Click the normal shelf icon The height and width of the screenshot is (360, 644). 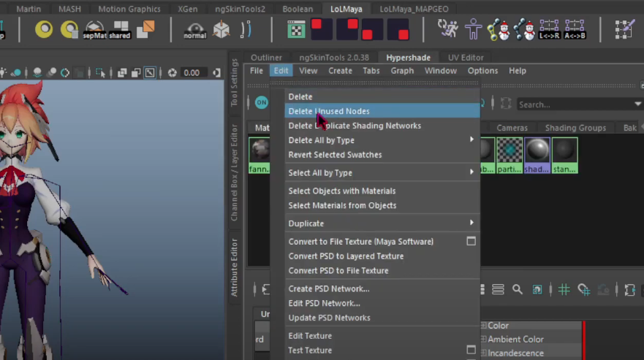pyautogui.click(x=195, y=30)
